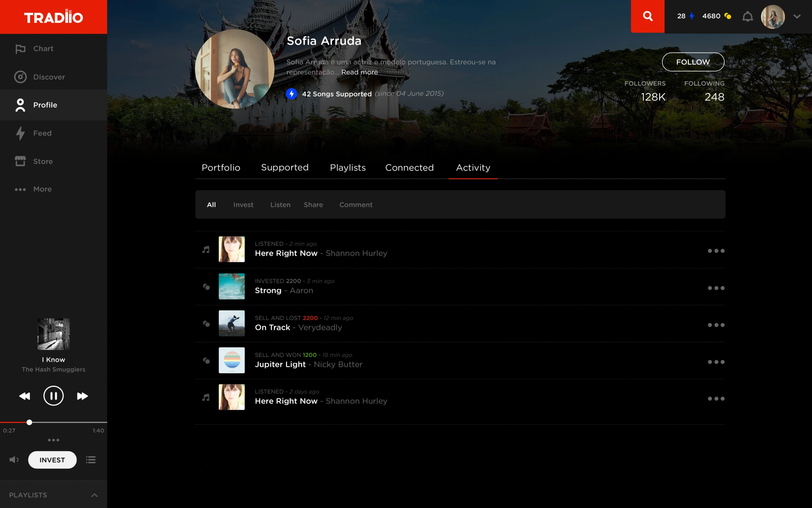Screen dimensions: 812x508
Task: Go to Discover in the sidebar
Action: (49, 77)
